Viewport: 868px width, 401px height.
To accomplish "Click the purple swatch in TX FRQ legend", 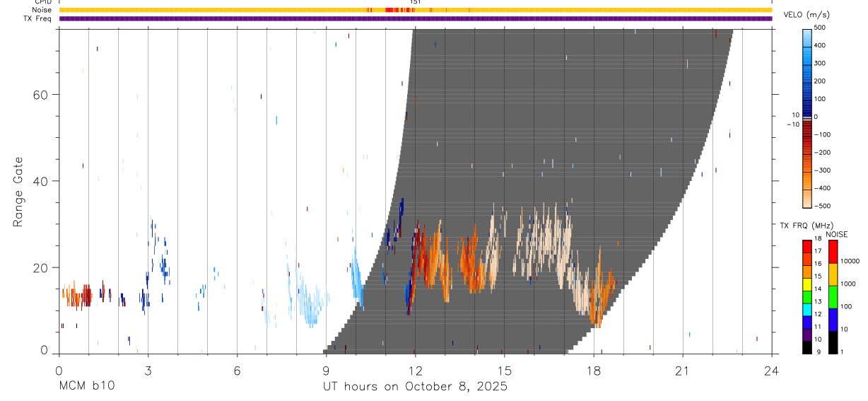I will (807, 334).
